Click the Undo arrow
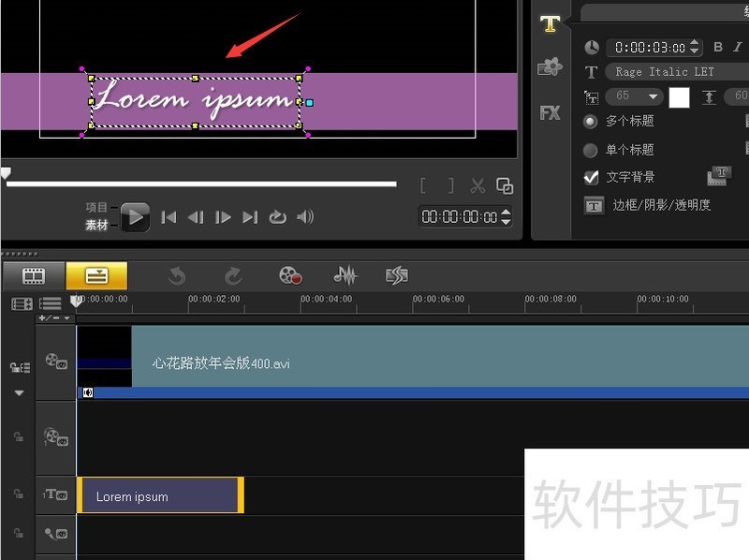749x560 pixels. (177, 276)
